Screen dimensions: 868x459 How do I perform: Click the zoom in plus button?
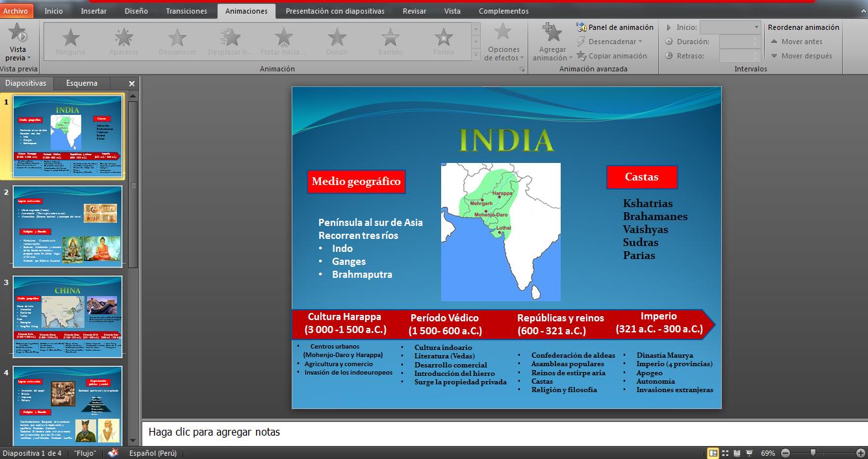click(x=861, y=453)
